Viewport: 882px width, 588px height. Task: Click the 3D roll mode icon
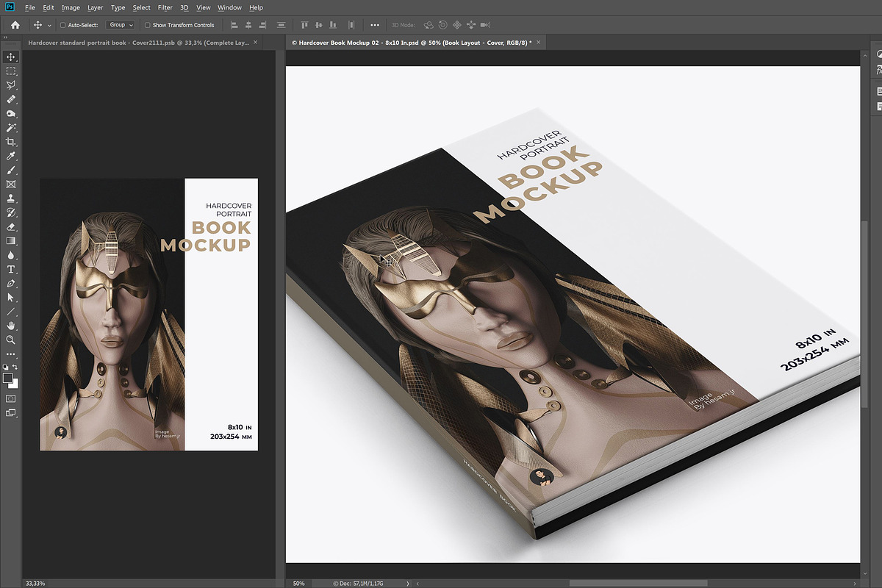[443, 25]
